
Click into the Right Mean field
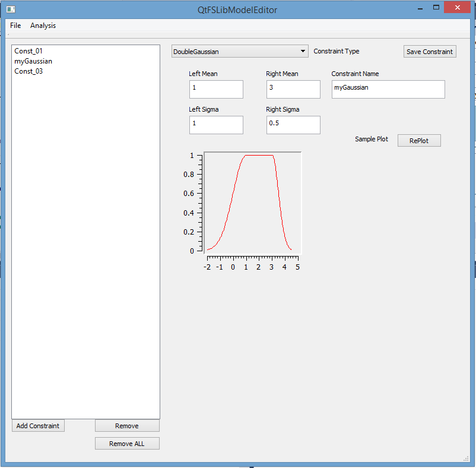(x=293, y=89)
